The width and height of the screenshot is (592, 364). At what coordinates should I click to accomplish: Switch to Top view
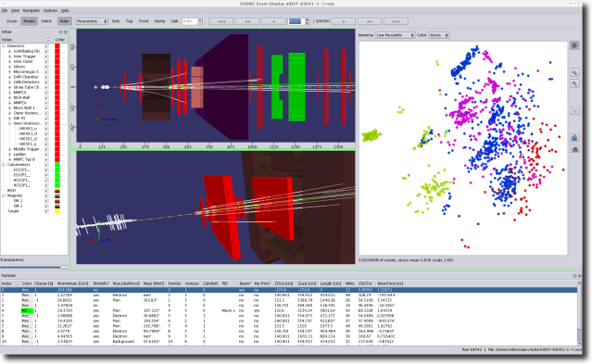click(x=129, y=21)
